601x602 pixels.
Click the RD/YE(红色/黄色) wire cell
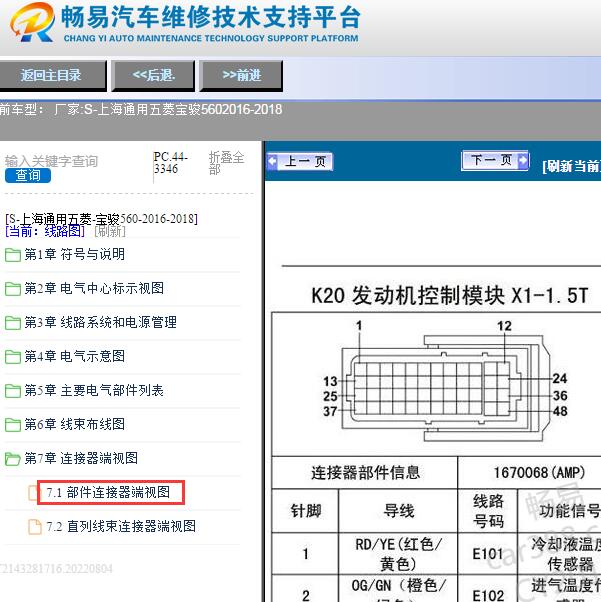point(398,554)
